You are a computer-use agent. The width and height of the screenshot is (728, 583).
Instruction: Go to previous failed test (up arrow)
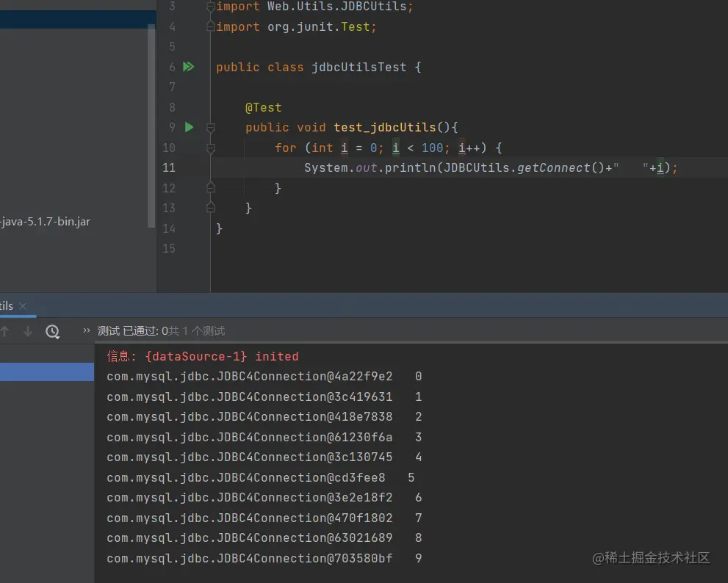coord(5,331)
